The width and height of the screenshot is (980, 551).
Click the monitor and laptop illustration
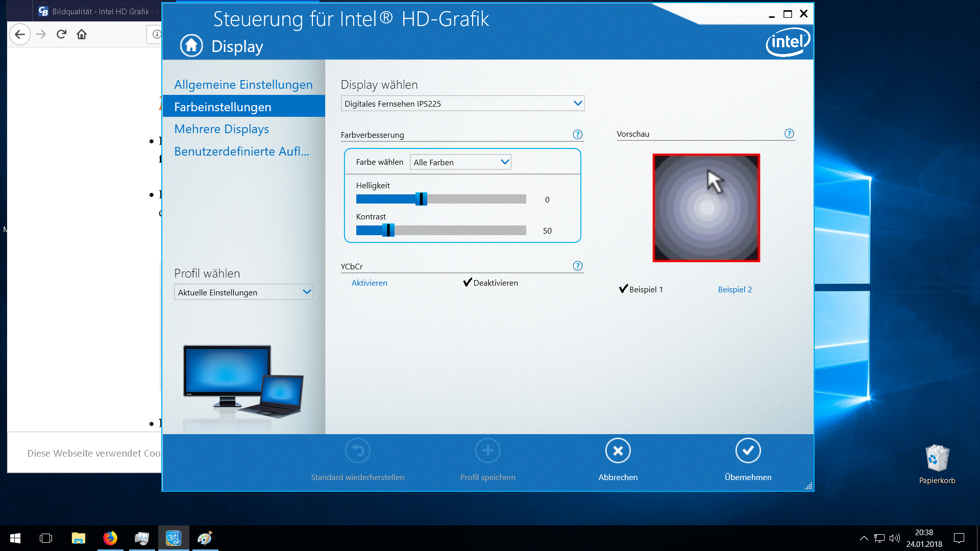tap(243, 382)
